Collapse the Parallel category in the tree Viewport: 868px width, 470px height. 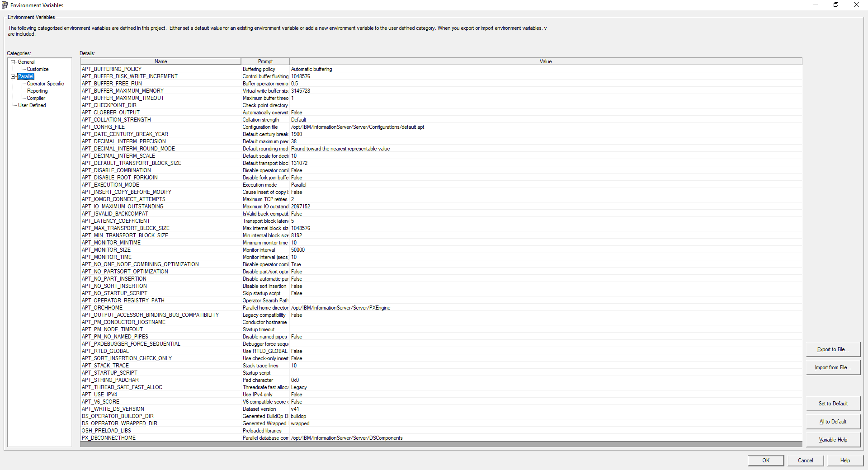pos(14,76)
